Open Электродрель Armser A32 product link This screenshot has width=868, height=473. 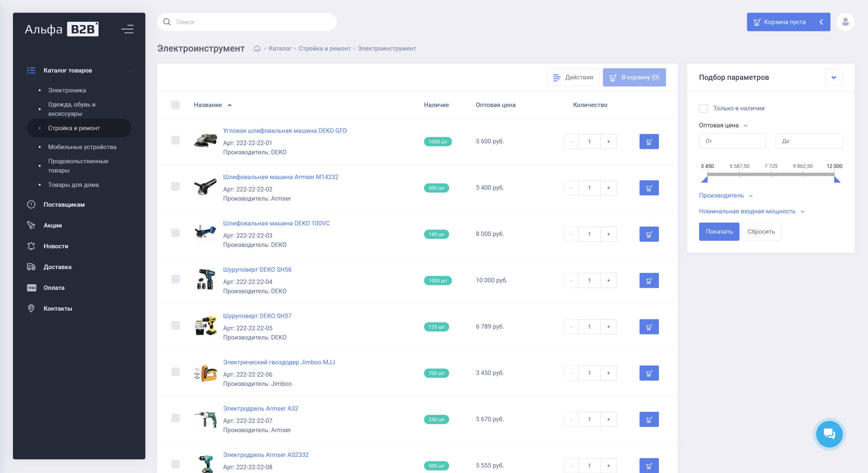(x=260, y=409)
